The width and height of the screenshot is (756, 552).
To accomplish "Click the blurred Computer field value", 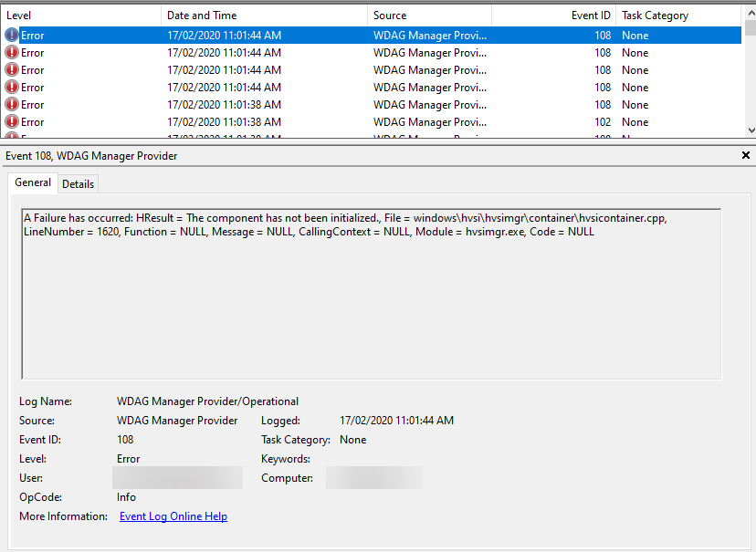I will [373, 478].
